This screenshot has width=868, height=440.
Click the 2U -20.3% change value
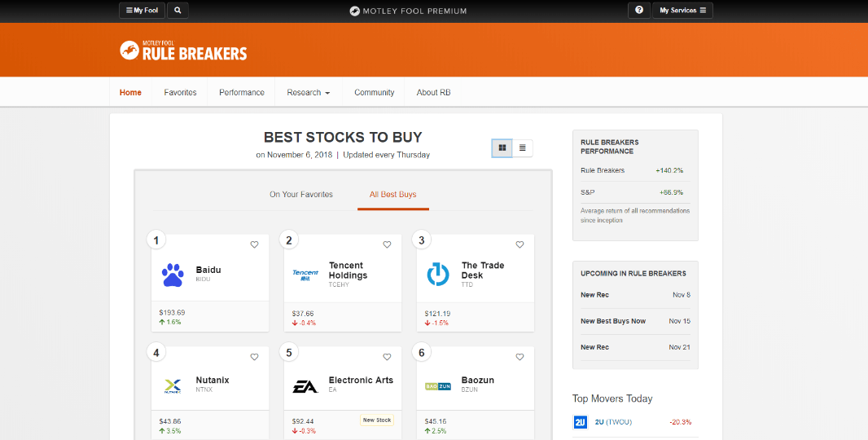(681, 422)
